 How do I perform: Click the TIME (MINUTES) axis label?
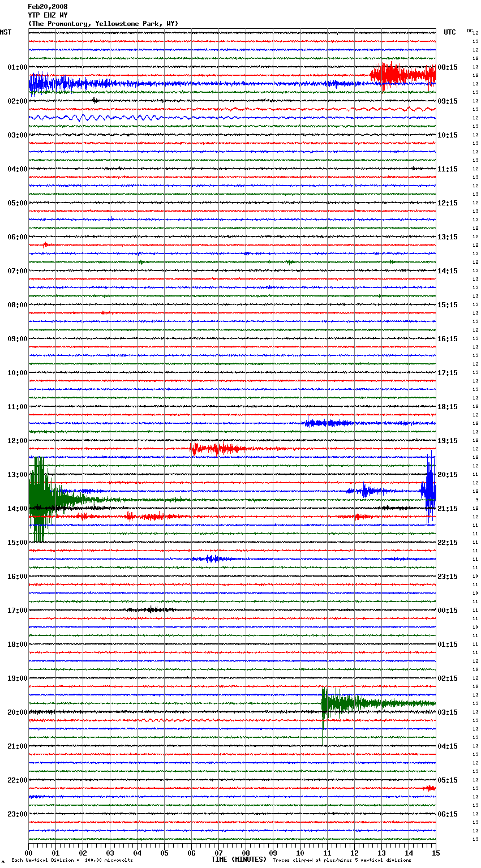[239, 860]
